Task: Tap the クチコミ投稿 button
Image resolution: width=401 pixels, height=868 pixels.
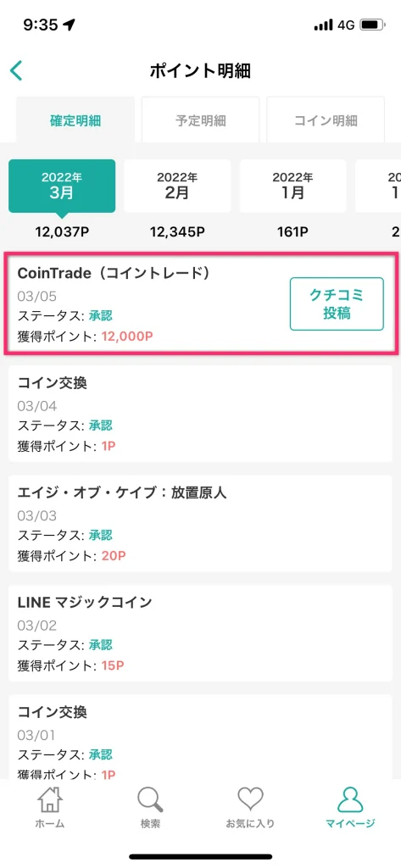Action: tap(337, 304)
